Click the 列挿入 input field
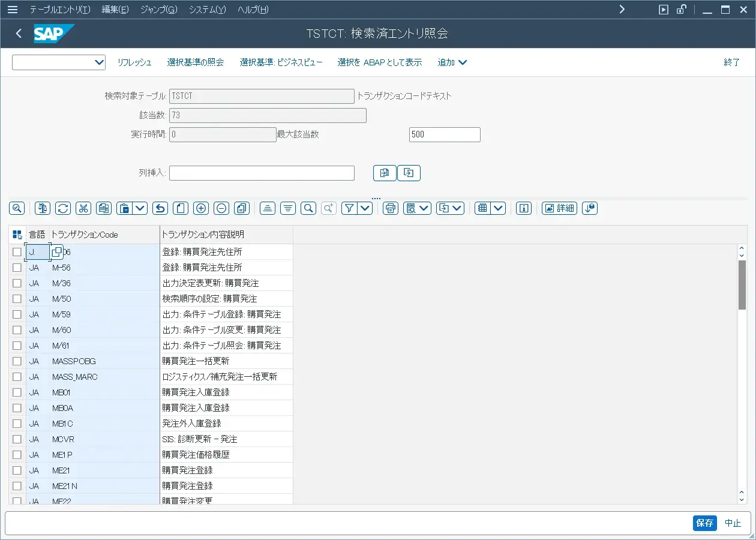Viewport: 756px width, 540px height. (262, 173)
